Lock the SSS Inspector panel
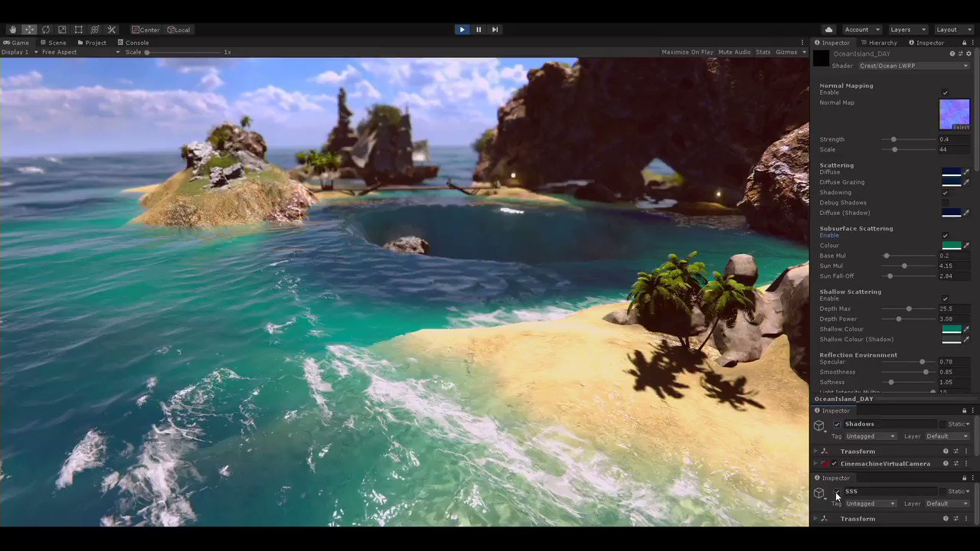 point(964,478)
